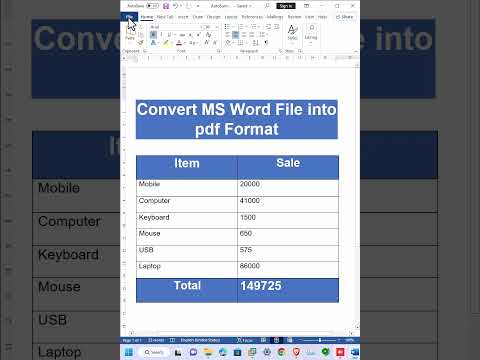Click the Multilevel List icon
The height and width of the screenshot is (360, 480).
[254, 27]
